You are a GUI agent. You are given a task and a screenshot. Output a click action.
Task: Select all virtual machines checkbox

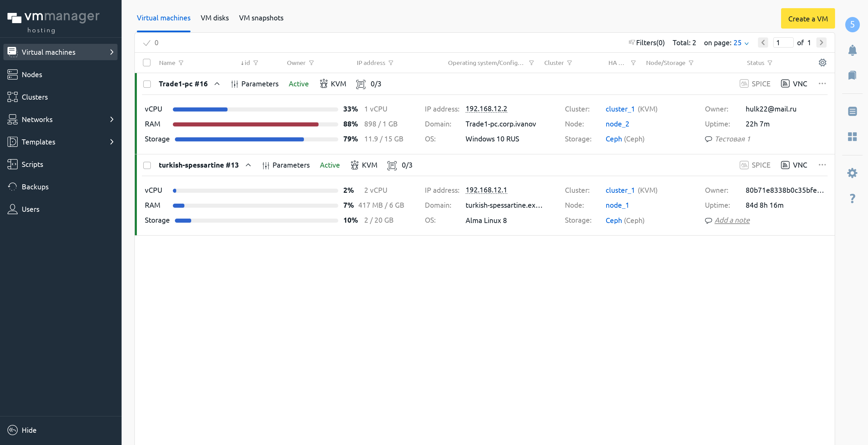[x=147, y=63]
